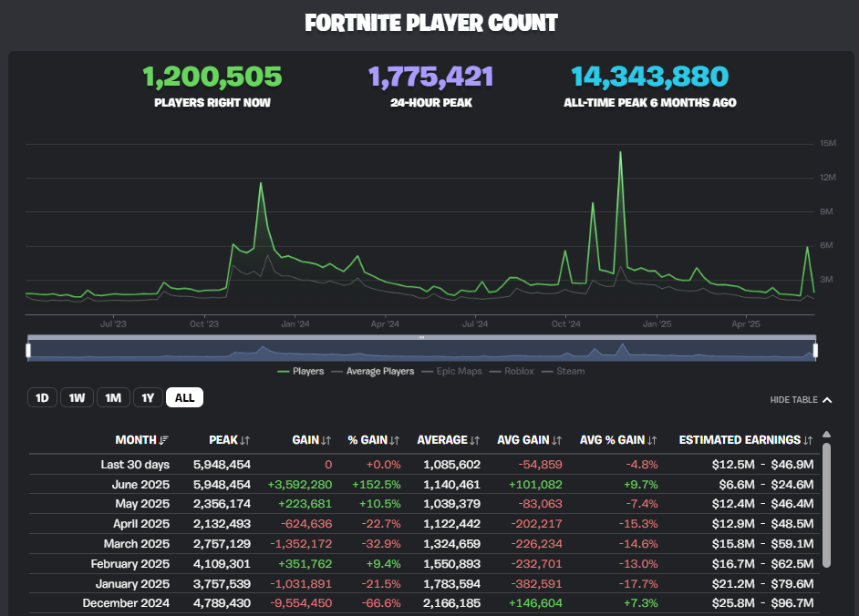Screen dimensions: 859x616
Task: Click the table vertical scrollbar thumb
Action: (827, 506)
